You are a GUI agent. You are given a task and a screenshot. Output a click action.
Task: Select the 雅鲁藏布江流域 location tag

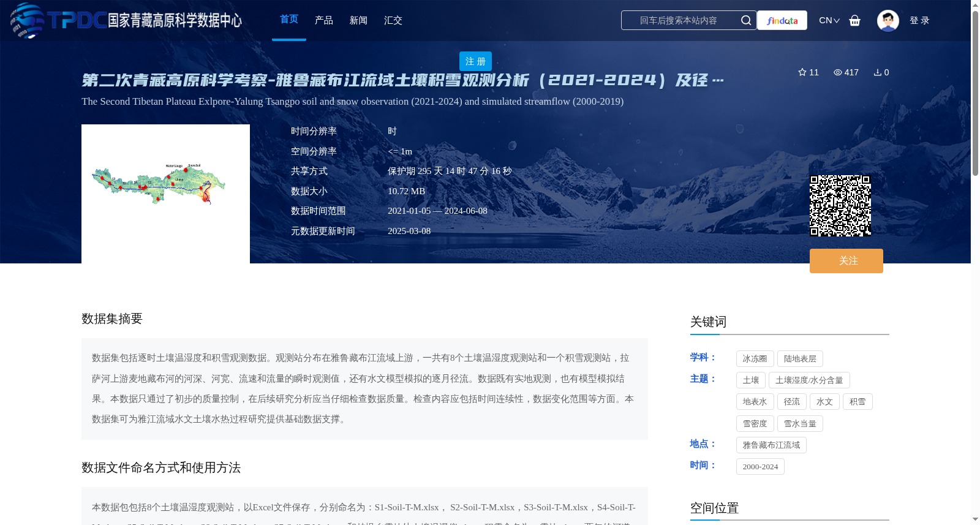[771, 445]
